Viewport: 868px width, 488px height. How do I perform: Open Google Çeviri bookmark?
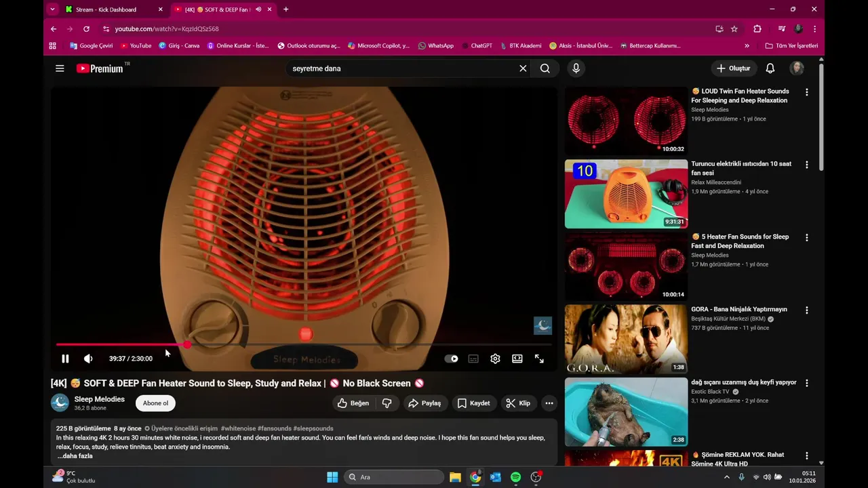tap(92, 45)
